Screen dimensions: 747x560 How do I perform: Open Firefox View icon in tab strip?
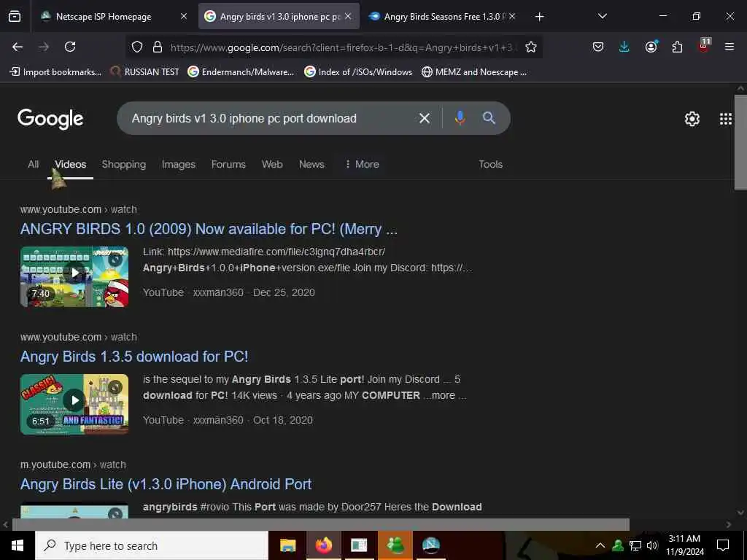[x=15, y=17]
